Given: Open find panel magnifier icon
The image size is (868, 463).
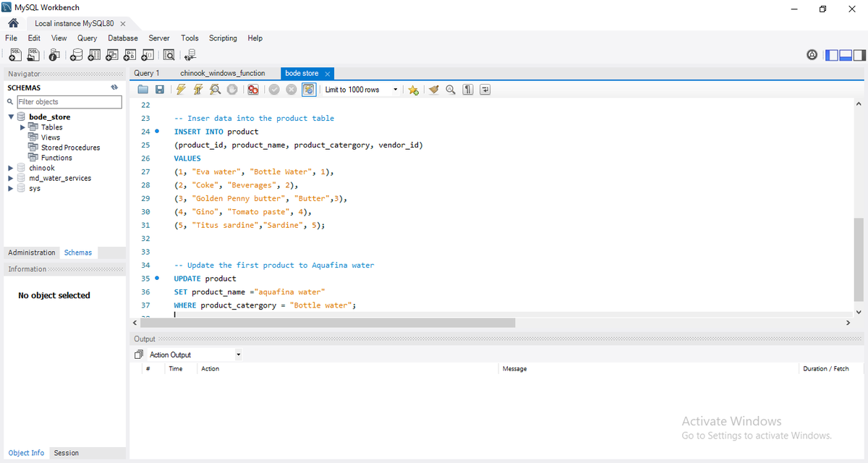Looking at the screenshot, I should (451, 90).
